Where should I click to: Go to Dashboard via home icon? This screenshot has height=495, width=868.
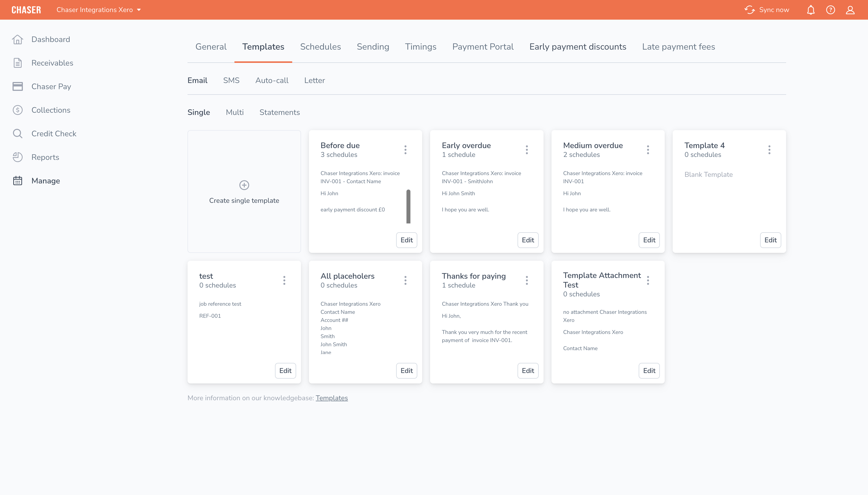point(17,40)
